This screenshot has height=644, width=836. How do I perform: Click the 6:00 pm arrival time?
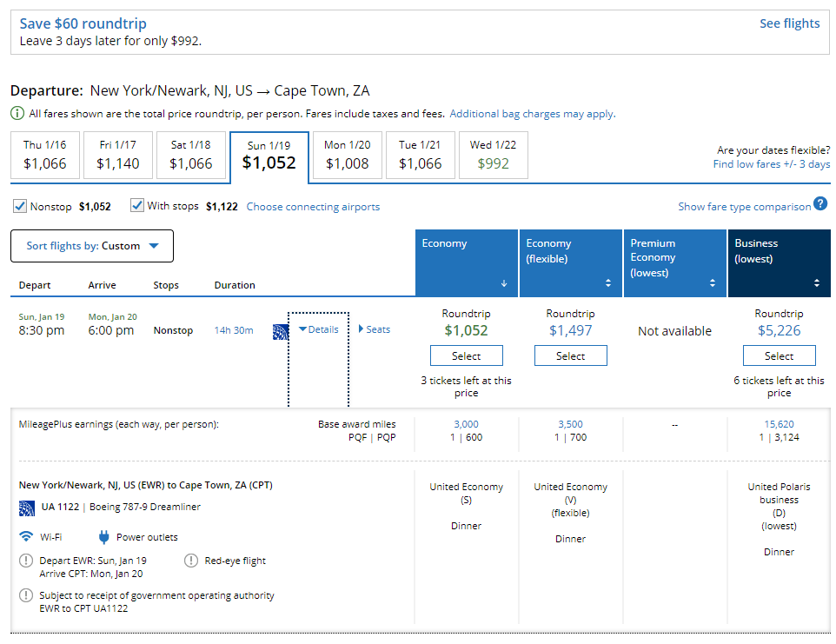111,330
